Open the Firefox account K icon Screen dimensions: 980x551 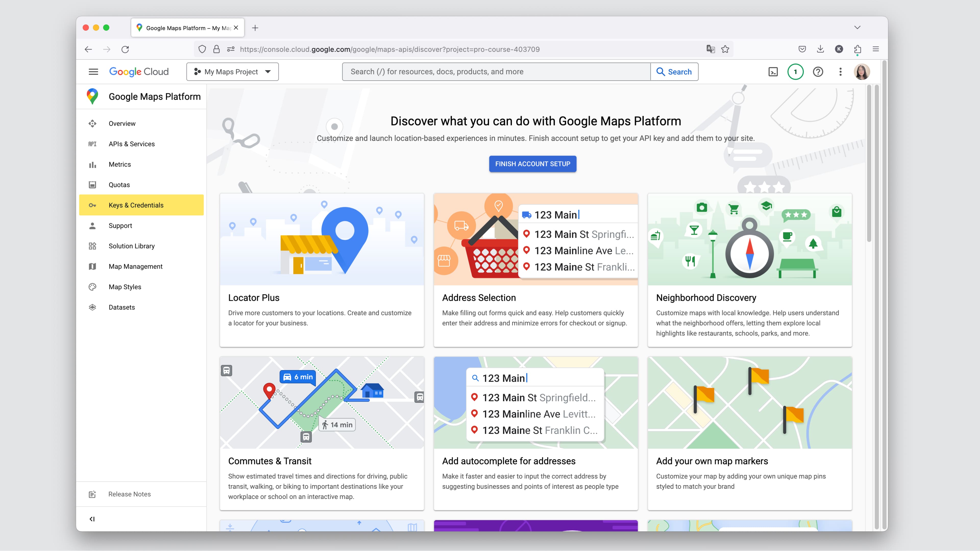(x=839, y=49)
